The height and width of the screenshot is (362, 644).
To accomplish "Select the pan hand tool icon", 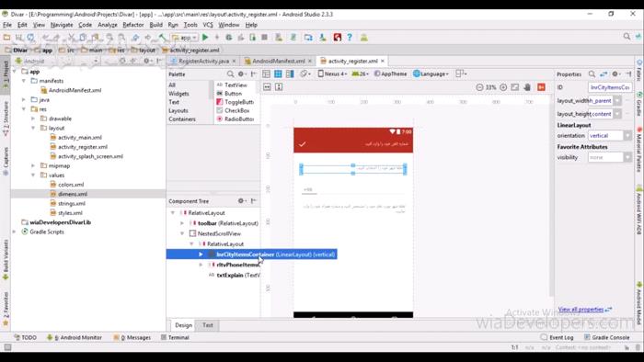I will tap(527, 87).
